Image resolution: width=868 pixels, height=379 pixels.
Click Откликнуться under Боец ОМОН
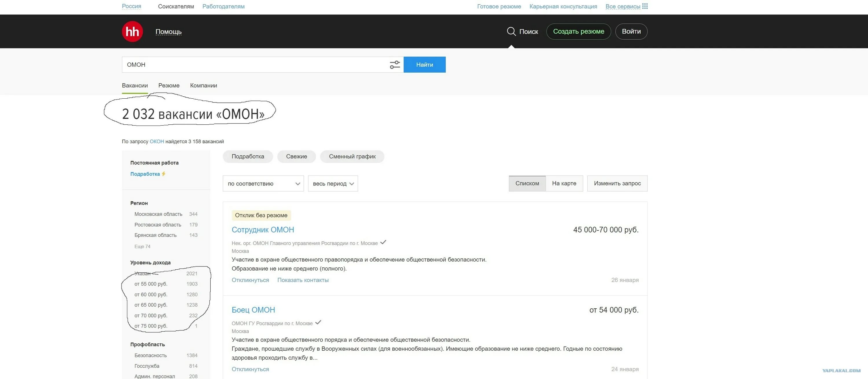point(250,369)
